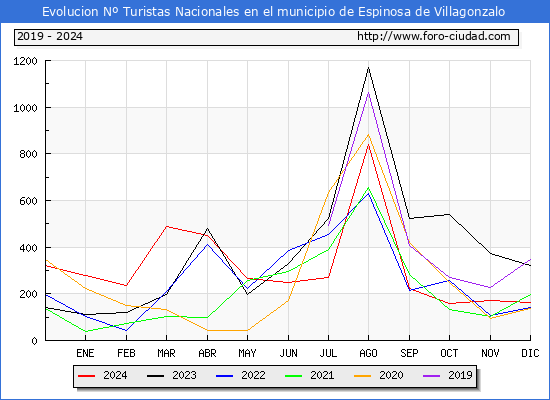The image size is (550, 400).
Task: Click the SEP month axis label
Action: coord(409,353)
